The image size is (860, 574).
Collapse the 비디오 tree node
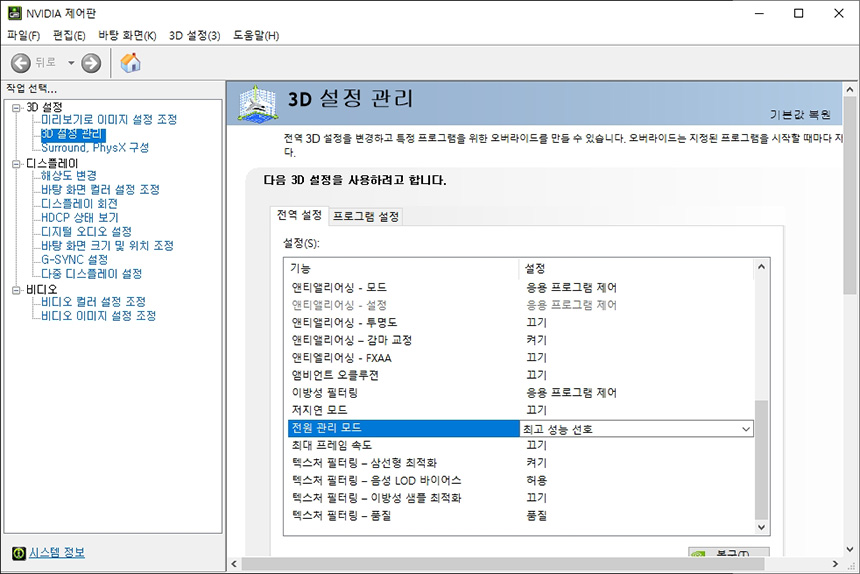click(x=16, y=290)
